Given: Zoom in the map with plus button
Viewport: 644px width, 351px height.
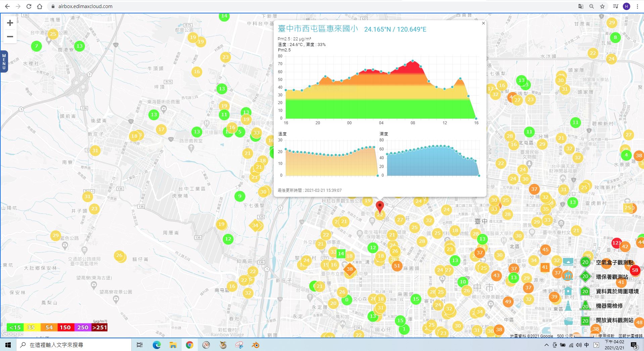Looking at the screenshot, I should coord(10,23).
